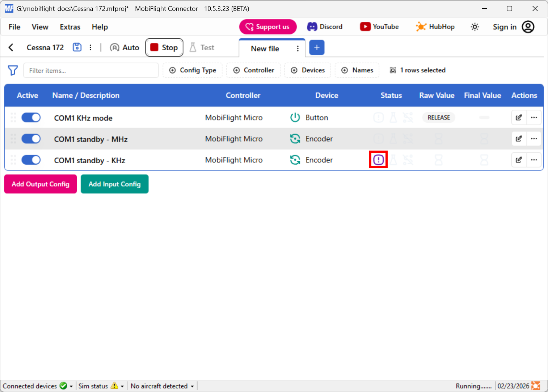
Task: Click the ellipsis actions icon on Encoder MHz row
Action: pos(534,139)
